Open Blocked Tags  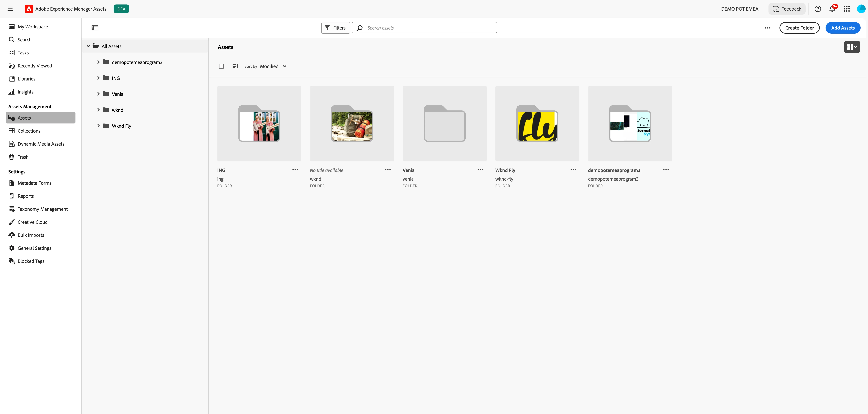(x=40, y=261)
